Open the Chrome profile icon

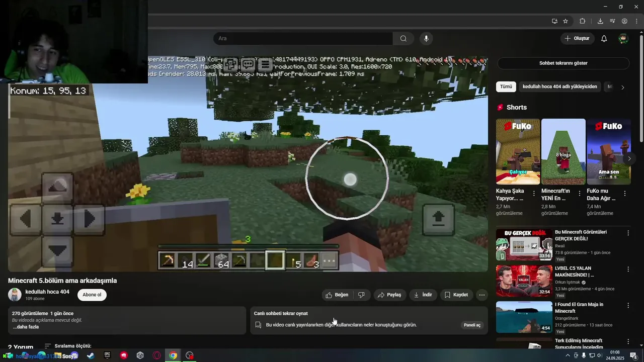pos(624,21)
